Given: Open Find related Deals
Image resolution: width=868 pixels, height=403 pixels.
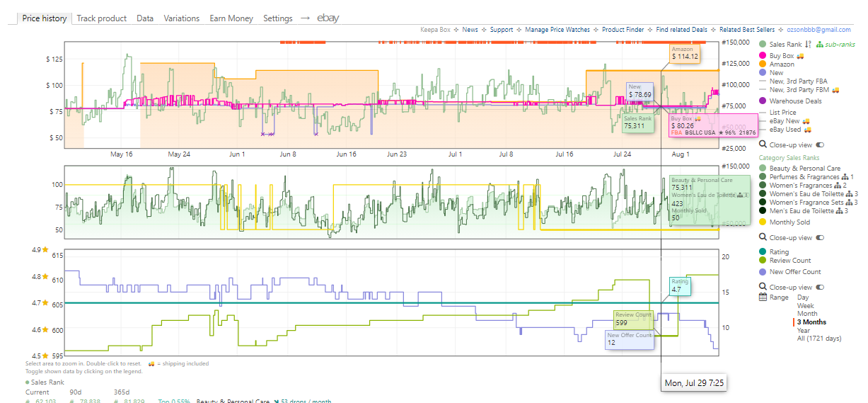Looking at the screenshot, I should [x=681, y=30].
